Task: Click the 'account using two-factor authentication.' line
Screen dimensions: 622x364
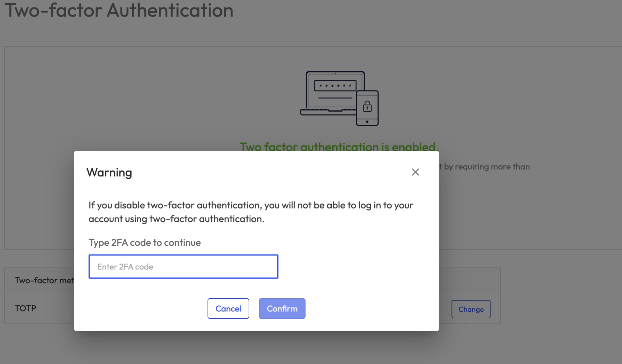Action: (x=176, y=219)
